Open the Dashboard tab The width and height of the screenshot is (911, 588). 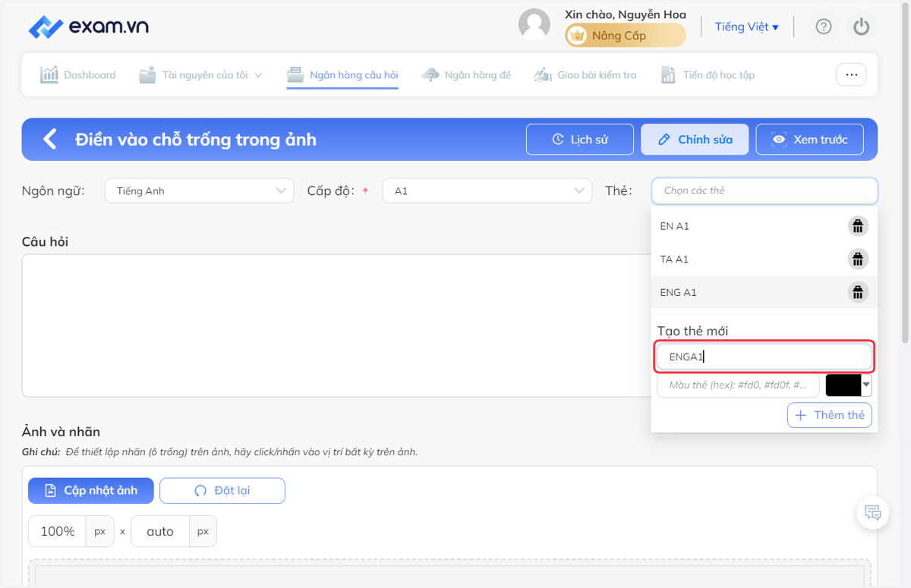78,75
